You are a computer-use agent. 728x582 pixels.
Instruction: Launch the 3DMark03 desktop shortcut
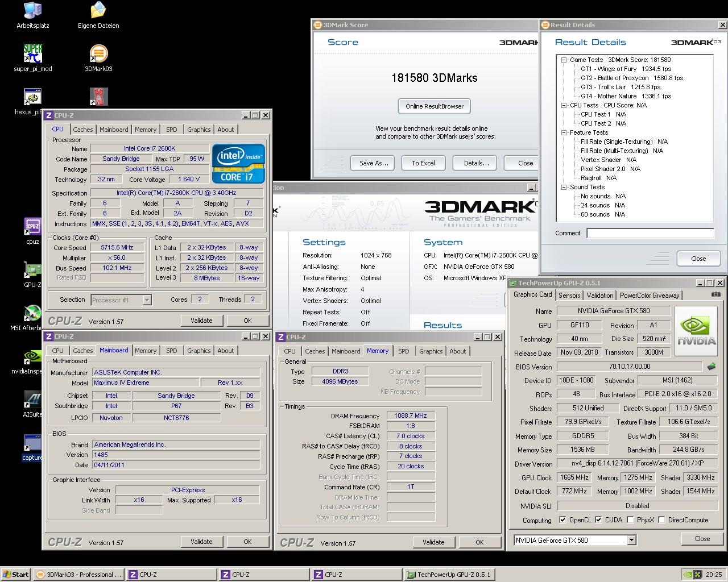coord(98,58)
